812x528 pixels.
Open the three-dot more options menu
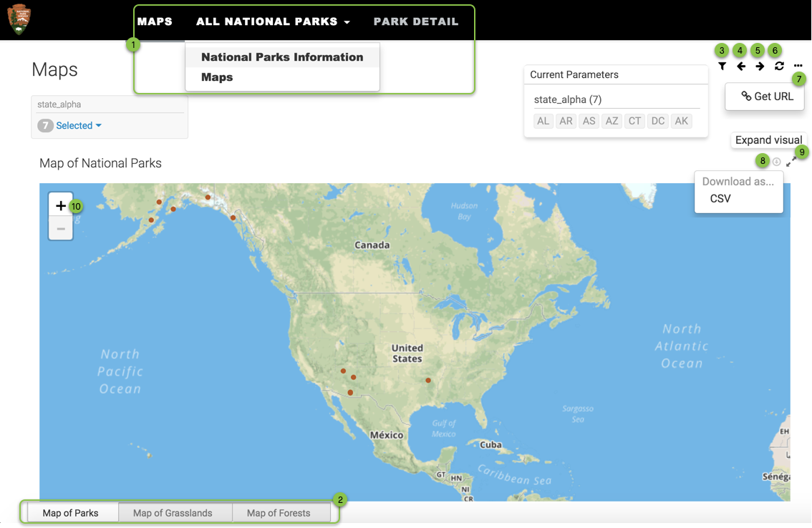pos(798,67)
